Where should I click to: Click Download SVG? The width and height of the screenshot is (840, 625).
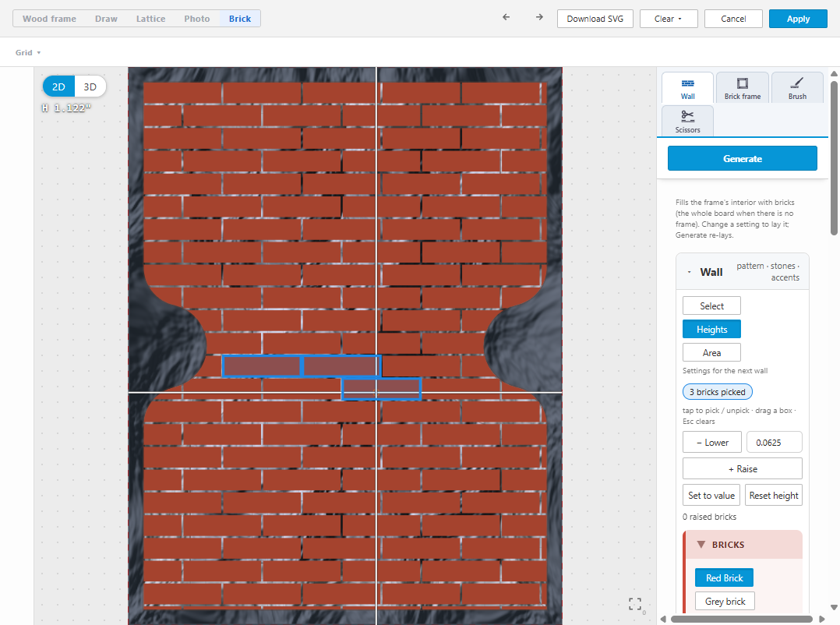(595, 19)
